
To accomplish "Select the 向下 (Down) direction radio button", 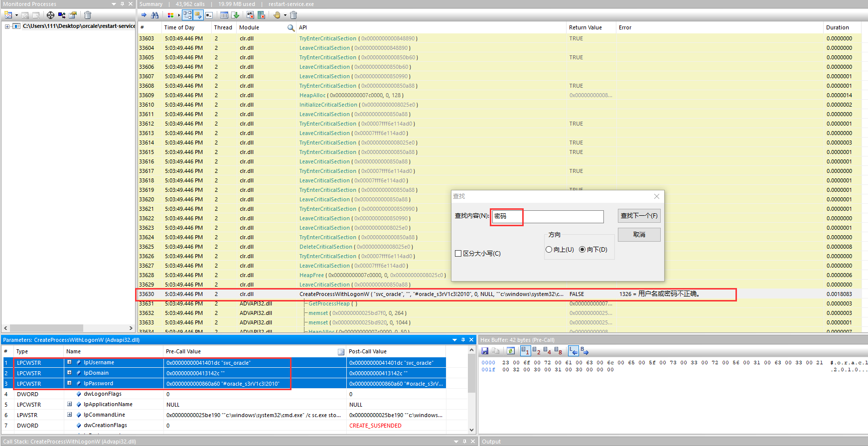I will tap(582, 250).
